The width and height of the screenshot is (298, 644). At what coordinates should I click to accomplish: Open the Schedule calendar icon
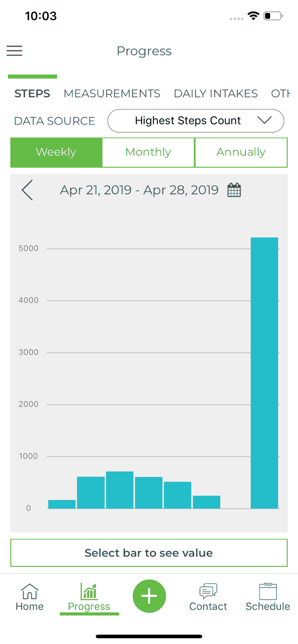268,592
